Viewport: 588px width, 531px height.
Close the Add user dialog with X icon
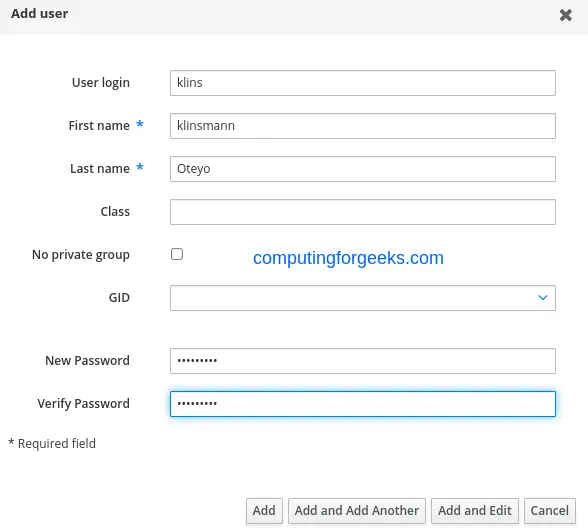[x=566, y=15]
